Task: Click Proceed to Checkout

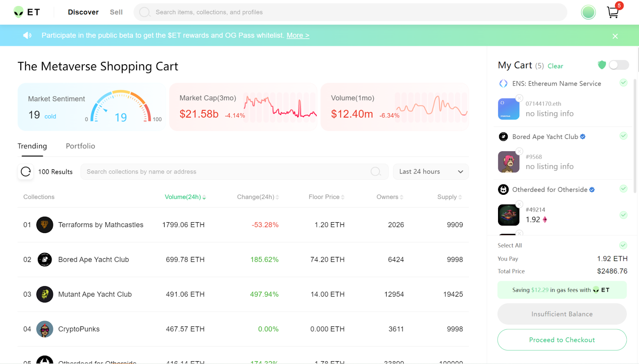Action: point(562,340)
